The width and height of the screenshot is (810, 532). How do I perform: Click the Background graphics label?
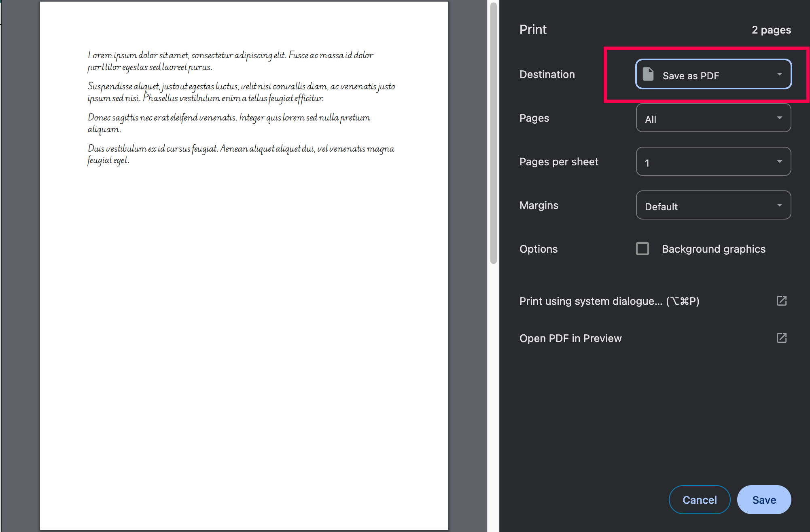click(713, 249)
